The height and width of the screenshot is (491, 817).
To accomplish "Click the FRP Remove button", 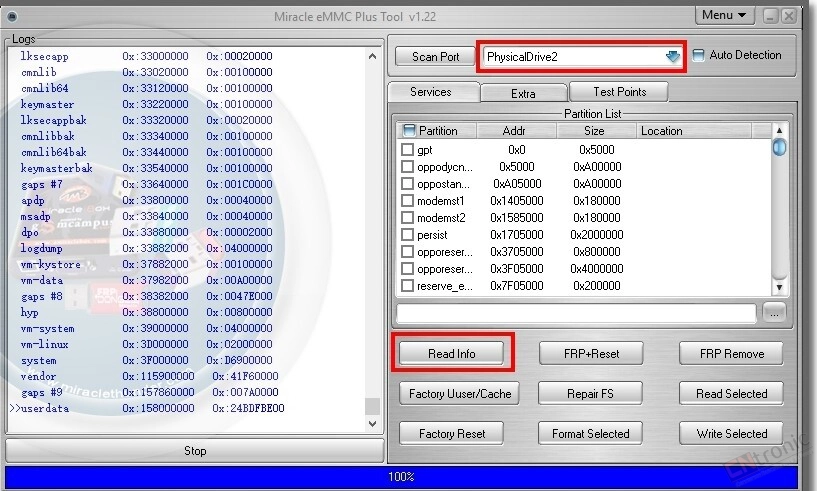I will click(x=731, y=354).
